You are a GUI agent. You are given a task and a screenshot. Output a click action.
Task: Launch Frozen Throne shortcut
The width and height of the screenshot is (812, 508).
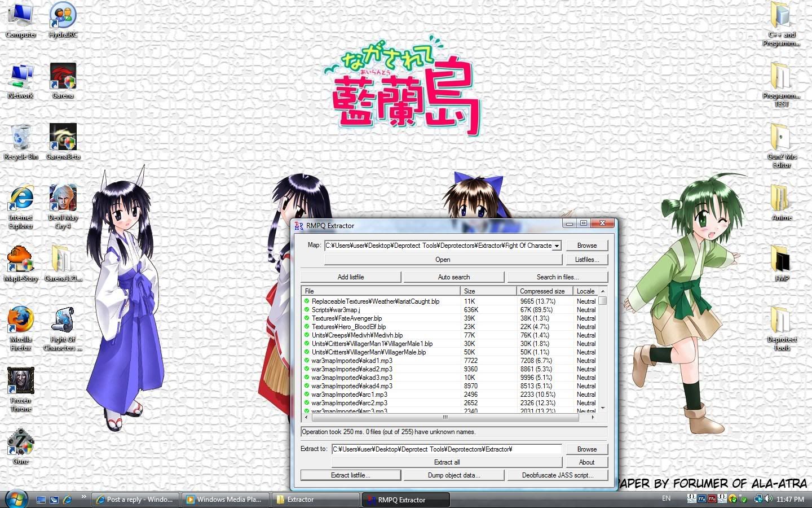coord(21,389)
